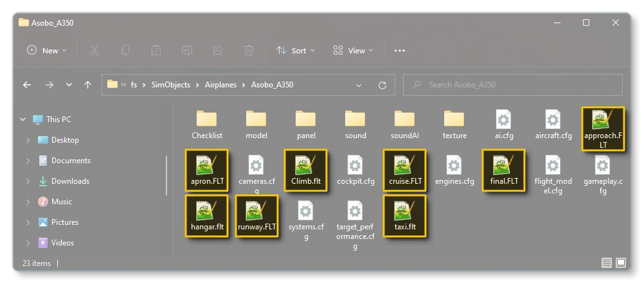The height and width of the screenshot is (284, 644).
Task: Expand the Music tree node
Action: pos(28,202)
